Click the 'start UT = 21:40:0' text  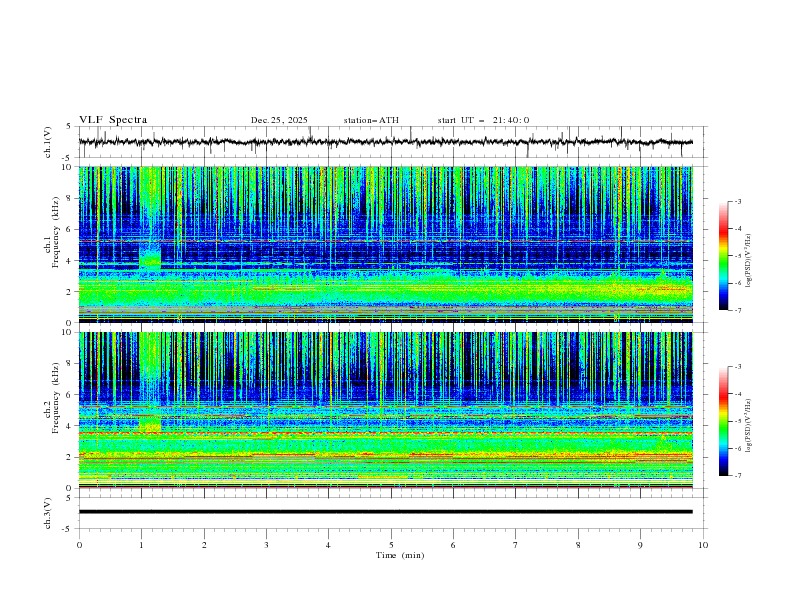[483, 120]
